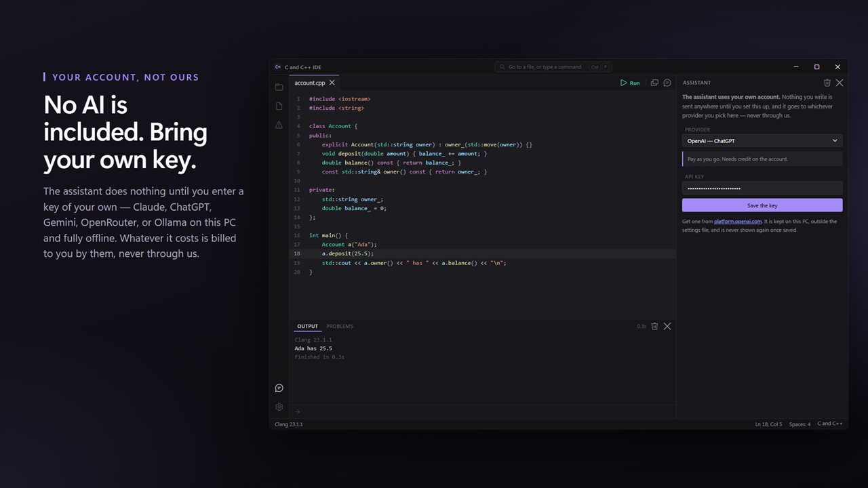Open settings gear in the IDE sidebar
The height and width of the screenshot is (488, 868).
pyautogui.click(x=279, y=407)
